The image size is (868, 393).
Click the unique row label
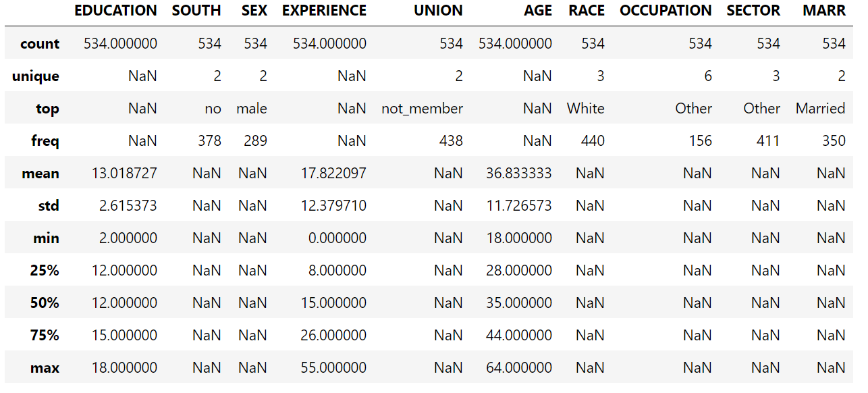[x=36, y=76]
